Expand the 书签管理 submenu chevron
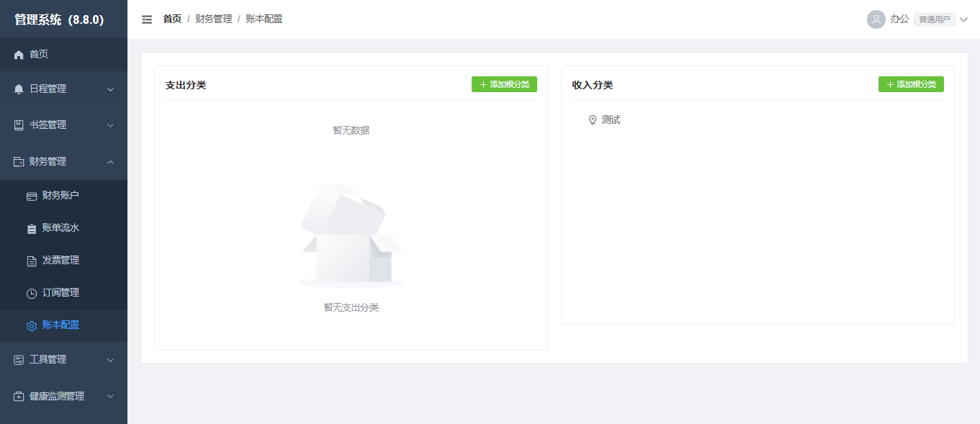Viewport: 980px width, 424px height. 110,125
